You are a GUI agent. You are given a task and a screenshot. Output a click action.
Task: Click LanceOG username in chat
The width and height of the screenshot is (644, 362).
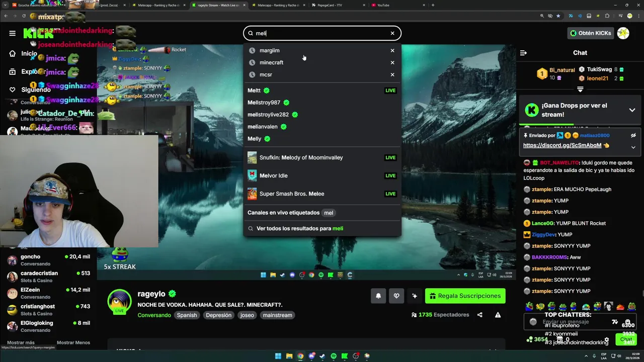pos(542,223)
